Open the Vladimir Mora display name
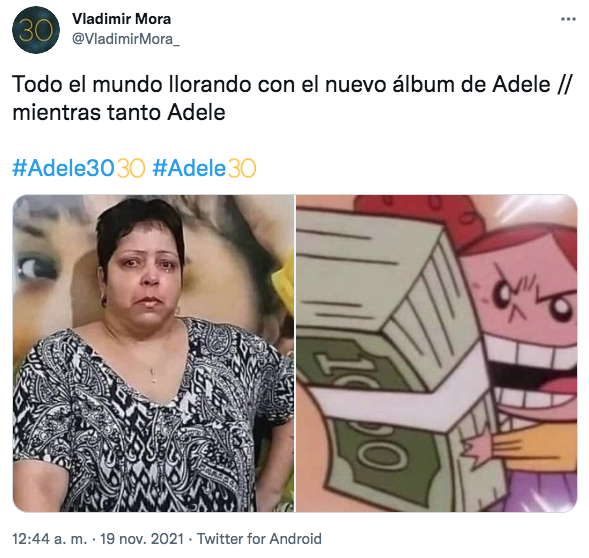This screenshot has width=589, height=558. 121,19
